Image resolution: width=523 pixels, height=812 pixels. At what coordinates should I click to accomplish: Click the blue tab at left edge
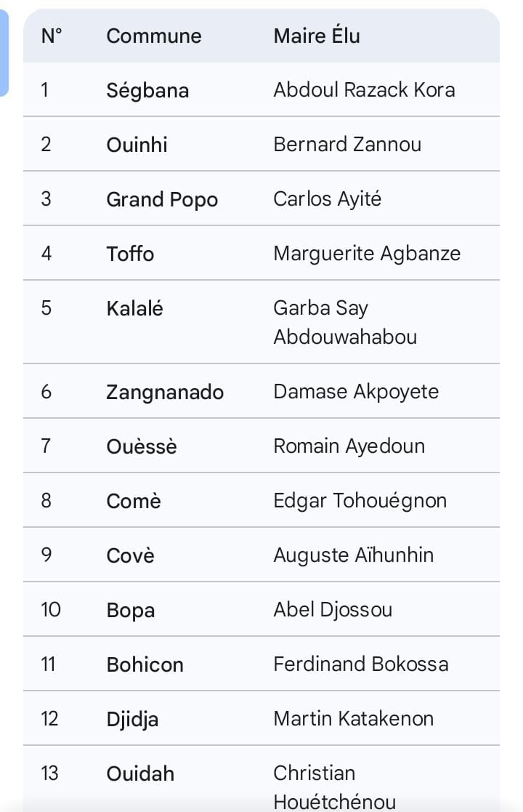coord(4,53)
